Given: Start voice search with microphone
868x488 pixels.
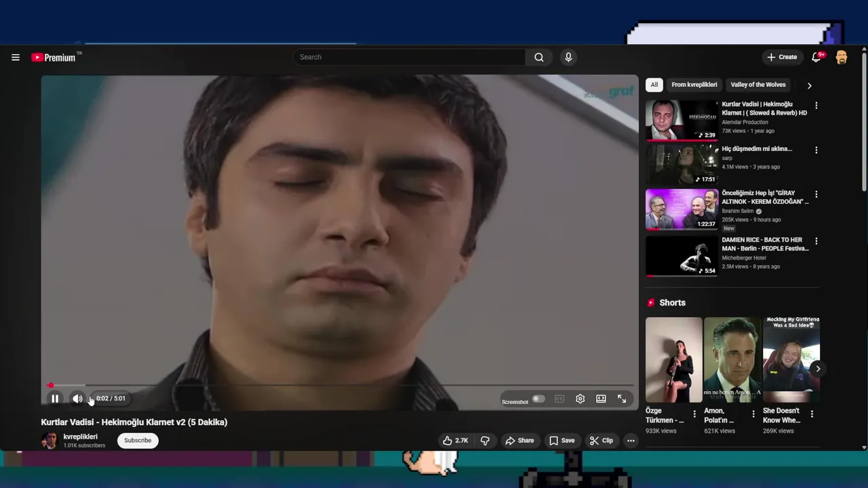Looking at the screenshot, I should point(568,58).
